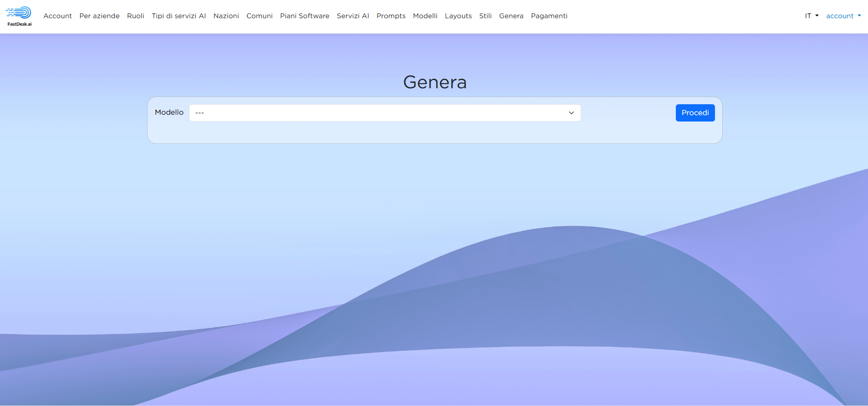
Task: Navigate to Tipi di servizi AI
Action: (x=179, y=16)
